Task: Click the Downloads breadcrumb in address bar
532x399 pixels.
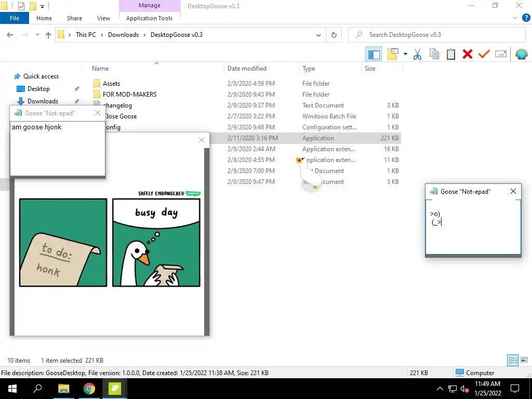Action: [x=123, y=35]
